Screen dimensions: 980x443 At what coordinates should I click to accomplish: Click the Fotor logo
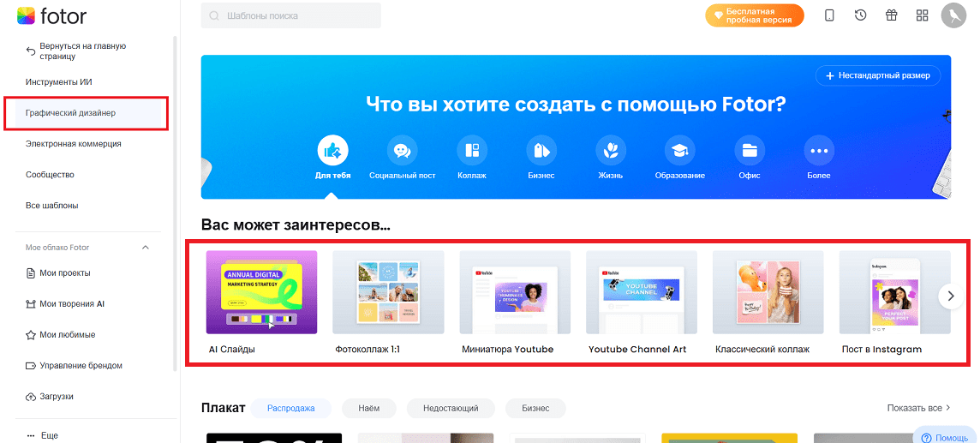[52, 15]
